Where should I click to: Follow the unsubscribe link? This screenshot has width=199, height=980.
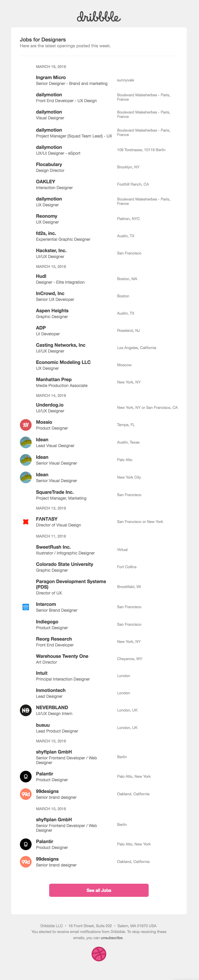click(x=112, y=938)
